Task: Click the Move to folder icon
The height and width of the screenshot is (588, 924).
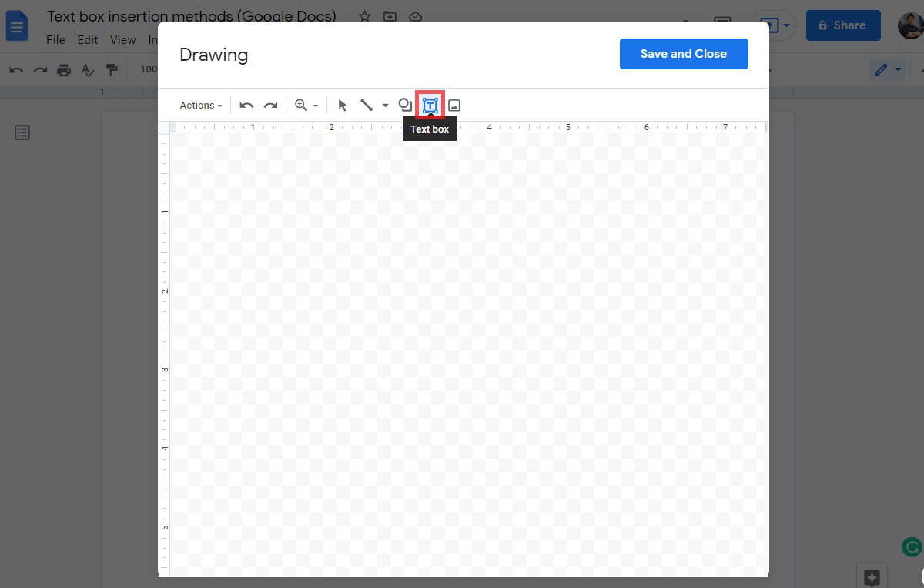Action: tap(390, 17)
